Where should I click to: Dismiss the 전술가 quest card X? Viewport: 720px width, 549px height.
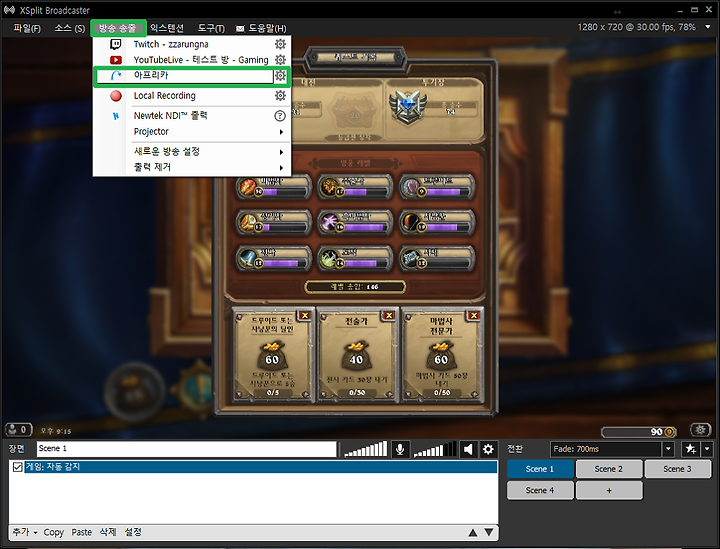(x=388, y=315)
